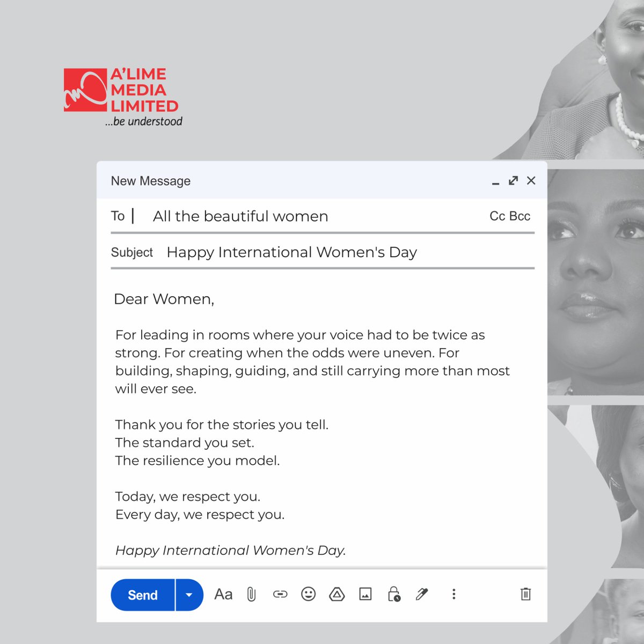Image resolution: width=644 pixels, height=644 pixels.
Task: Click the A'Lime Media Limited logo
Action: point(122,97)
